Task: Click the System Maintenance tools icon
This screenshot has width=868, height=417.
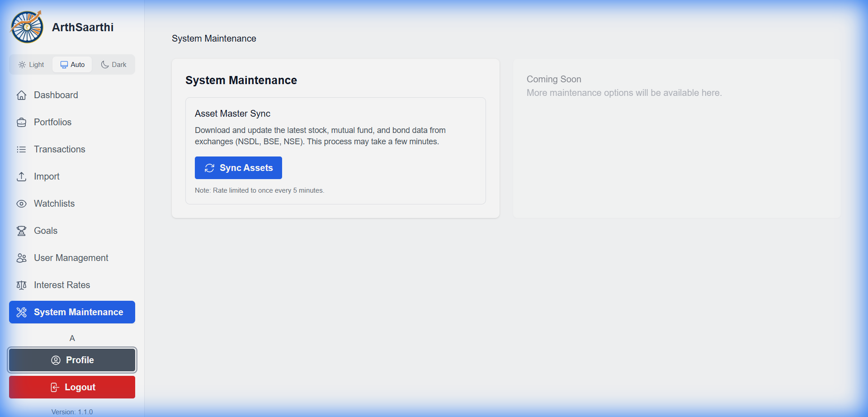Action: 22,312
